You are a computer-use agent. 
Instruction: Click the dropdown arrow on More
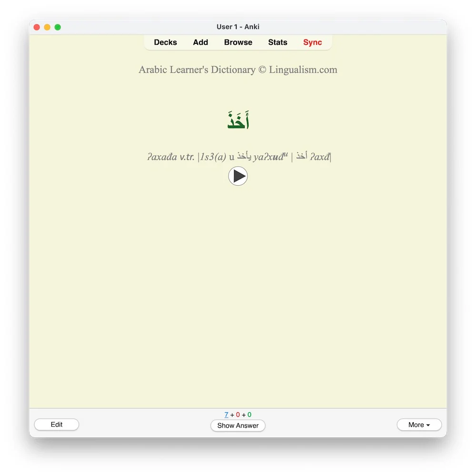click(x=428, y=425)
